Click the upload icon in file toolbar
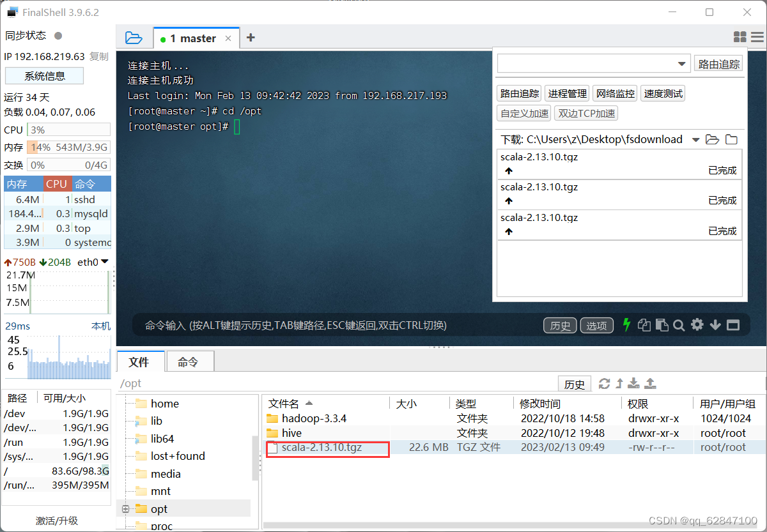Image resolution: width=767 pixels, height=532 pixels. coord(650,383)
